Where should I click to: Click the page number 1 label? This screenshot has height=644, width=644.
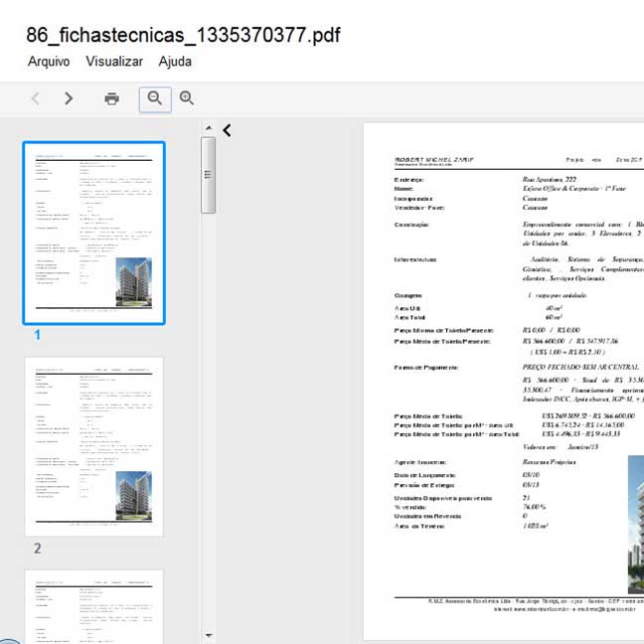pos(37,335)
